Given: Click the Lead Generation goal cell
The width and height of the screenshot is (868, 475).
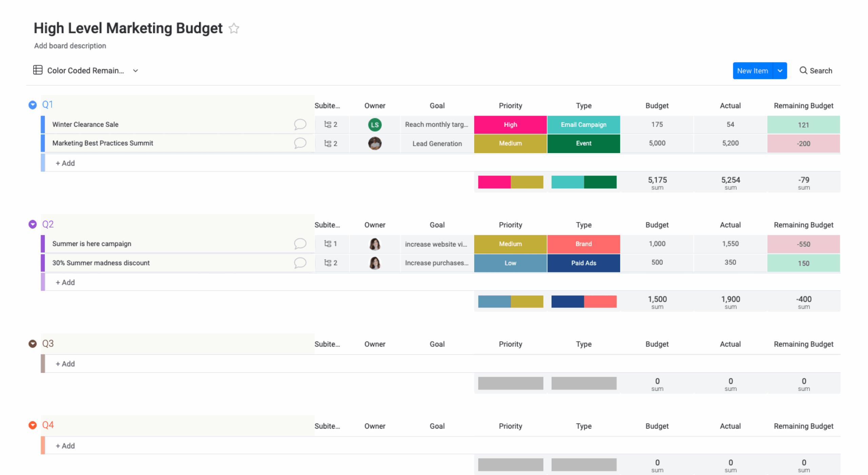Looking at the screenshot, I should pos(437,143).
